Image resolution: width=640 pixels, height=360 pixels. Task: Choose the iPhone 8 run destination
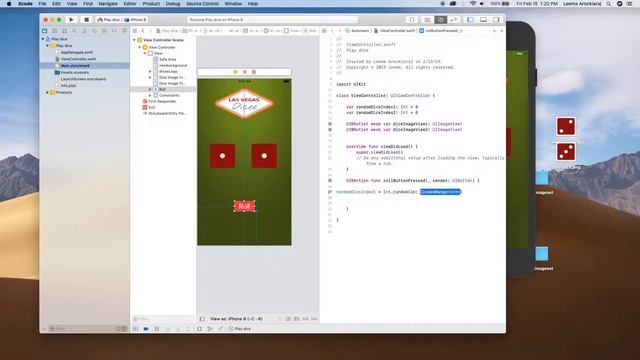click(x=136, y=20)
